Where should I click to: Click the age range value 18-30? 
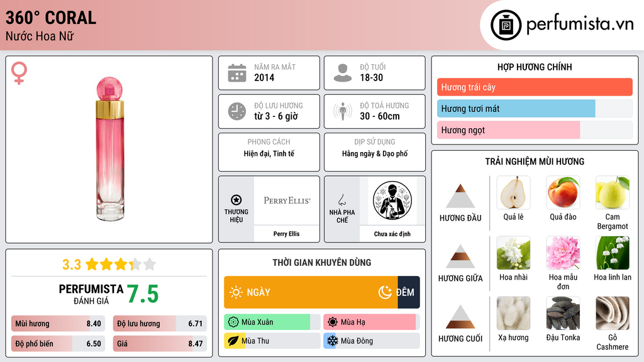[x=371, y=77]
